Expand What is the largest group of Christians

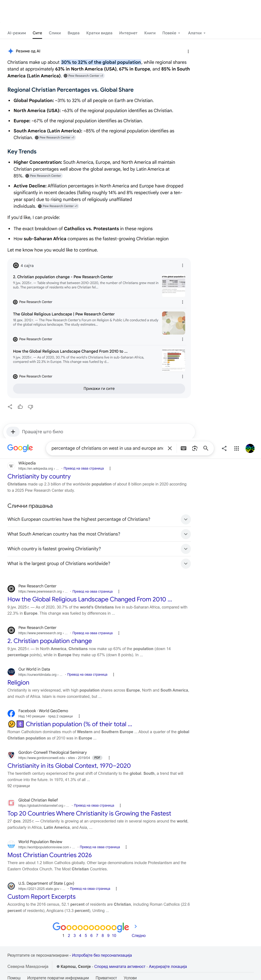point(99,563)
